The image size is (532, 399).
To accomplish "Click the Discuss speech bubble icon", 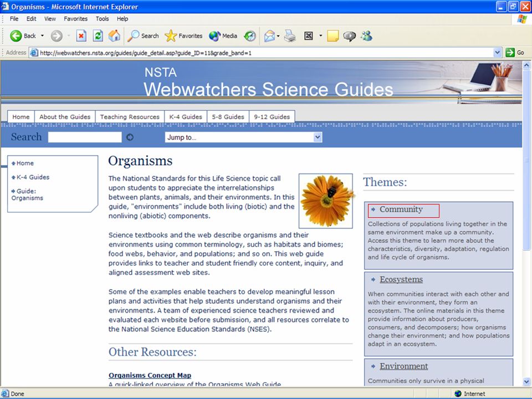I will coord(350,35).
